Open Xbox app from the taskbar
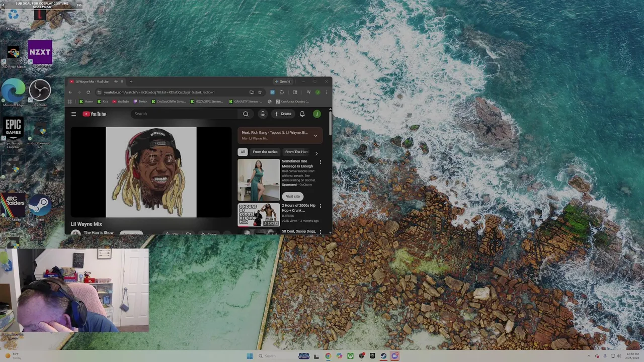This screenshot has height=362, width=644. (x=350, y=356)
